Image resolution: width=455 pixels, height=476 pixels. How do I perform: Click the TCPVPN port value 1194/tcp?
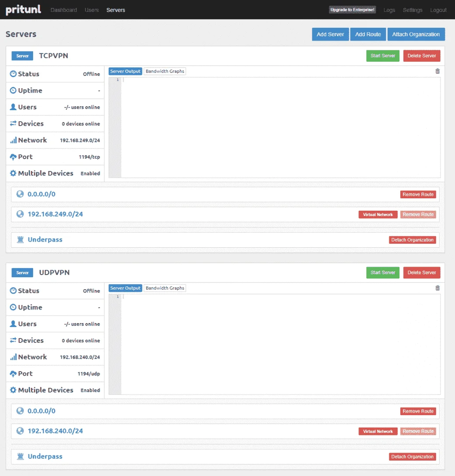pyautogui.click(x=90, y=157)
